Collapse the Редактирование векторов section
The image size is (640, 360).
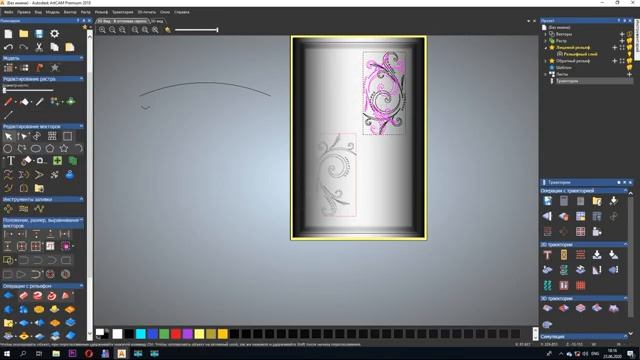[x=81, y=127]
